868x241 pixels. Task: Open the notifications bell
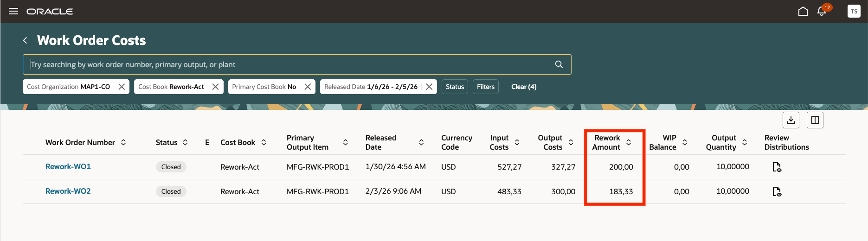click(822, 12)
